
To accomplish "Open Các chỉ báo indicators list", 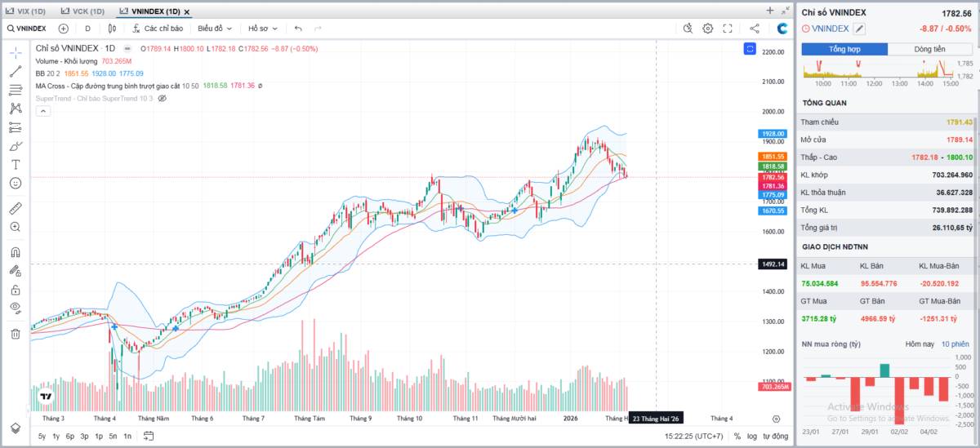I will point(158,29).
